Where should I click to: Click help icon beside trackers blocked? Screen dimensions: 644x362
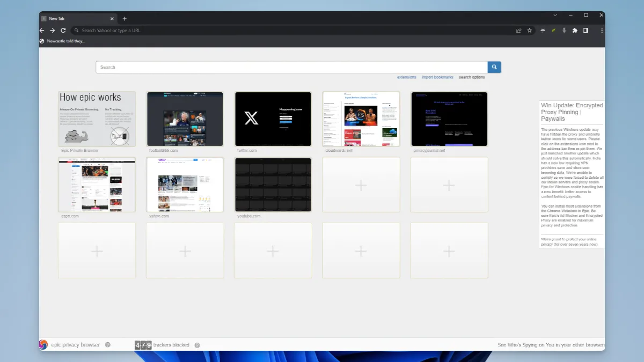coord(197,345)
